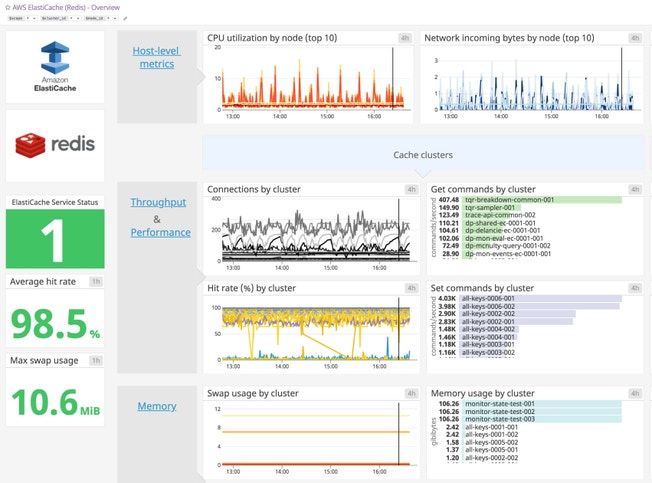Follow the Memory section link

[x=157, y=406]
